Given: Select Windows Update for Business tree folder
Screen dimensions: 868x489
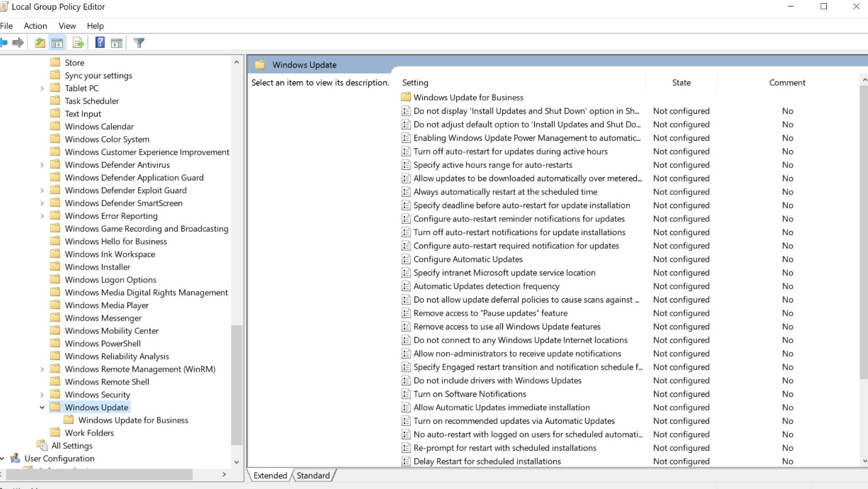Looking at the screenshot, I should (133, 420).
